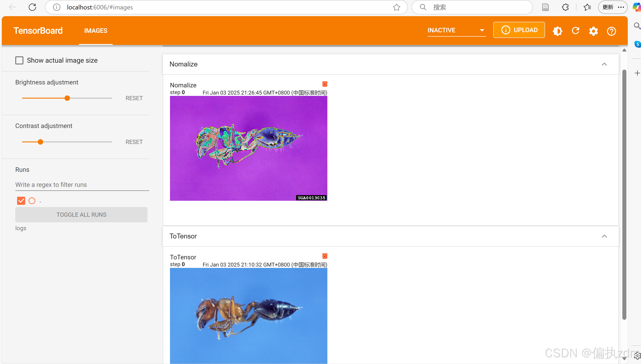Click TOGGLE ALL RUNS button
The height and width of the screenshot is (364, 641).
click(81, 214)
